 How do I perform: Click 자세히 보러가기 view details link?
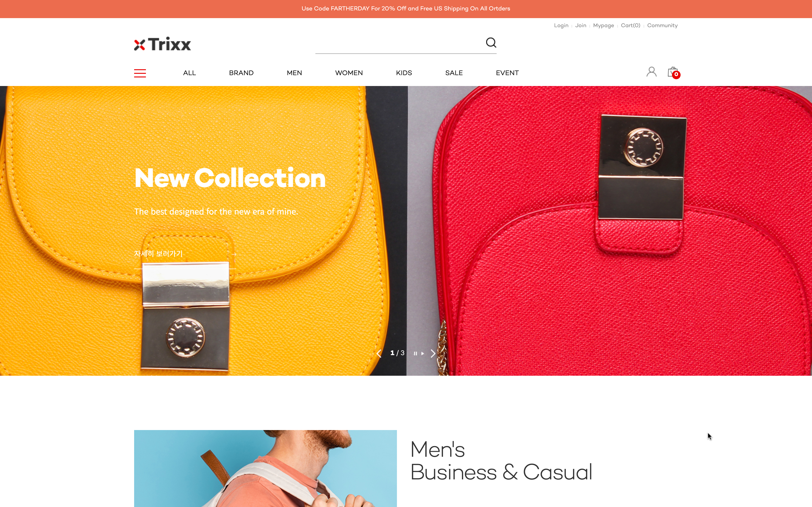158,253
